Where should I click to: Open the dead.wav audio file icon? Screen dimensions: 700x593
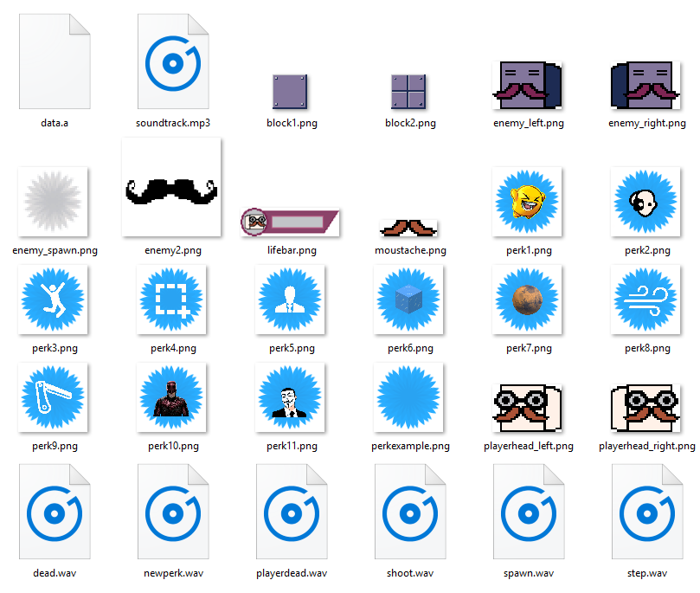(x=55, y=512)
